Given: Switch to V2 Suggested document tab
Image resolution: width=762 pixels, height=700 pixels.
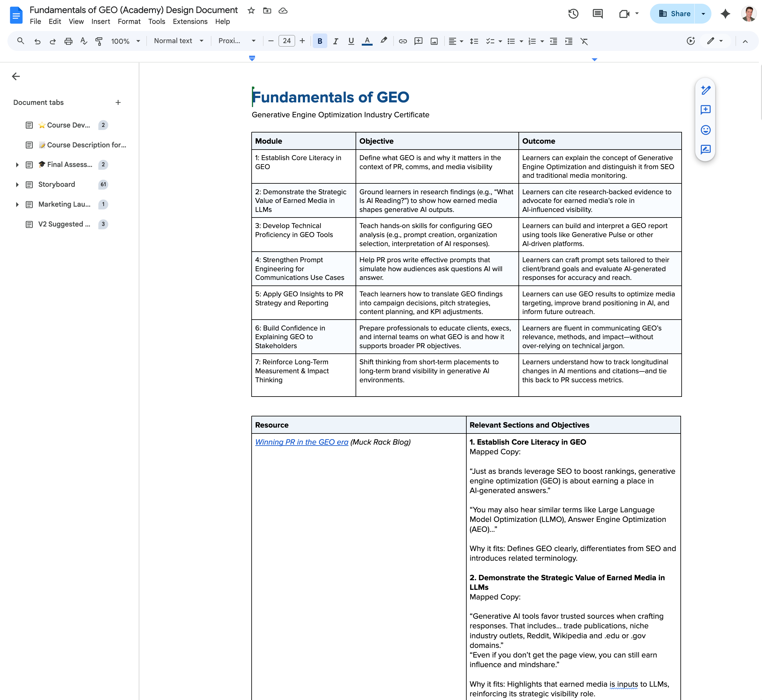Looking at the screenshot, I should (64, 224).
